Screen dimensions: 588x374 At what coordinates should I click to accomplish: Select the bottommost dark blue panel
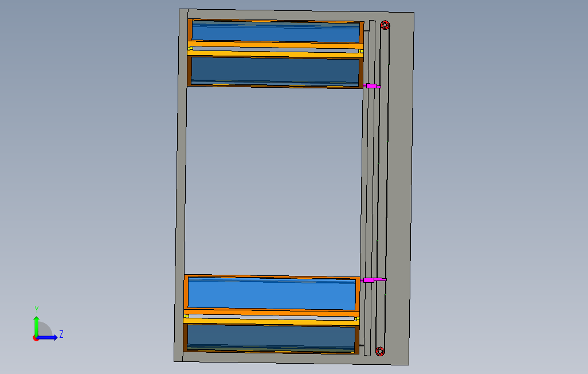point(271,338)
